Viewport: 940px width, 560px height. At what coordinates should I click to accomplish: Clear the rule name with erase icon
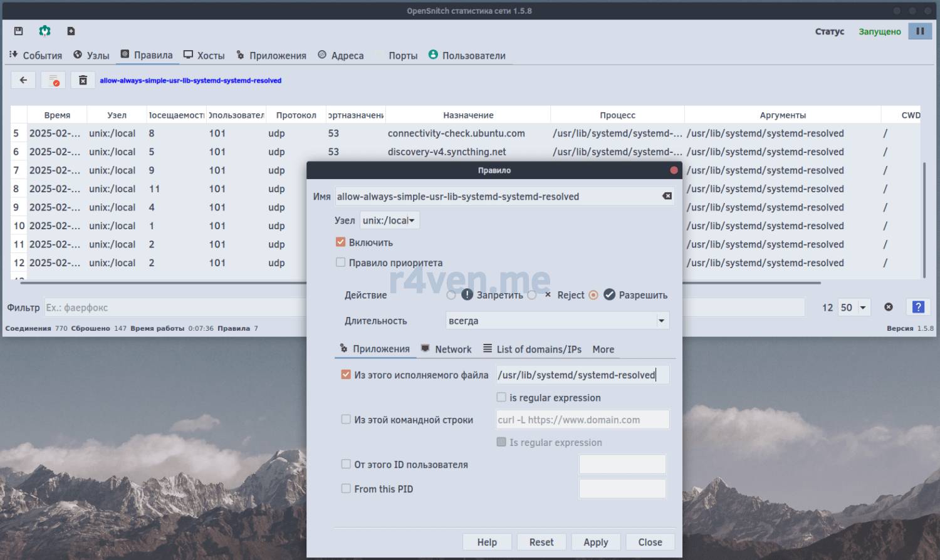[667, 196]
